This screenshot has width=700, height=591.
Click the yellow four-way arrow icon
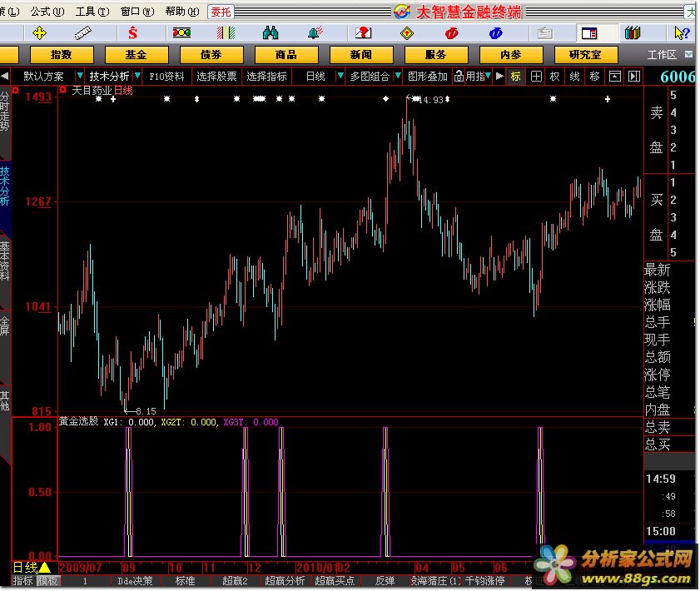tap(39, 33)
